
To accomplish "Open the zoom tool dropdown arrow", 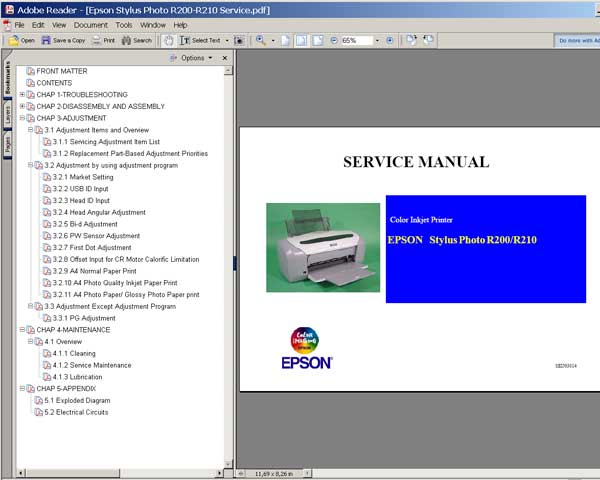I will (x=273, y=41).
